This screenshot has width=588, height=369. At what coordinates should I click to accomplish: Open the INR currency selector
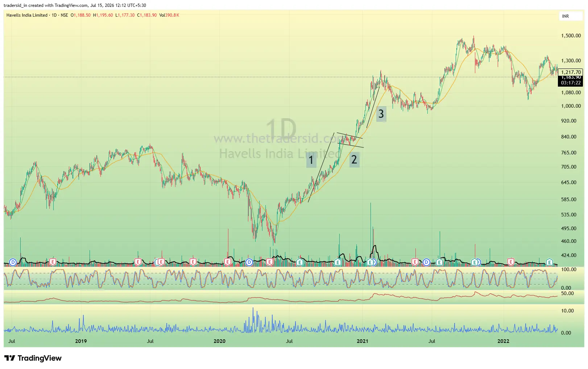[571, 16]
